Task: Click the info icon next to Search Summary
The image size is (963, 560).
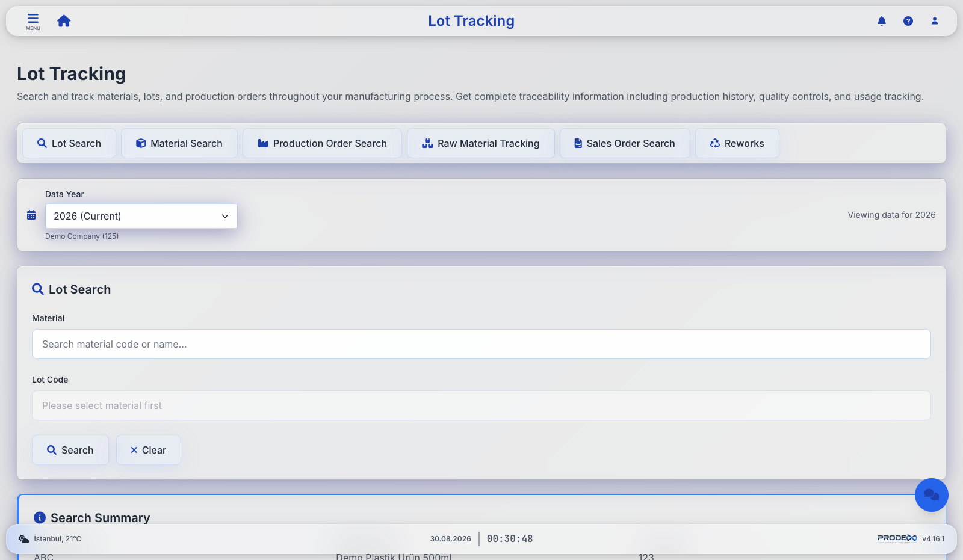Action: coord(40,518)
